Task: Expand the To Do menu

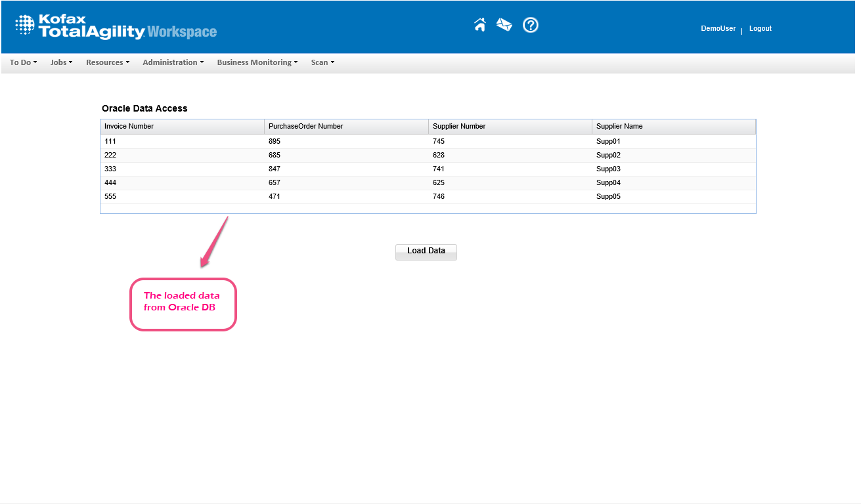Action: pos(23,62)
